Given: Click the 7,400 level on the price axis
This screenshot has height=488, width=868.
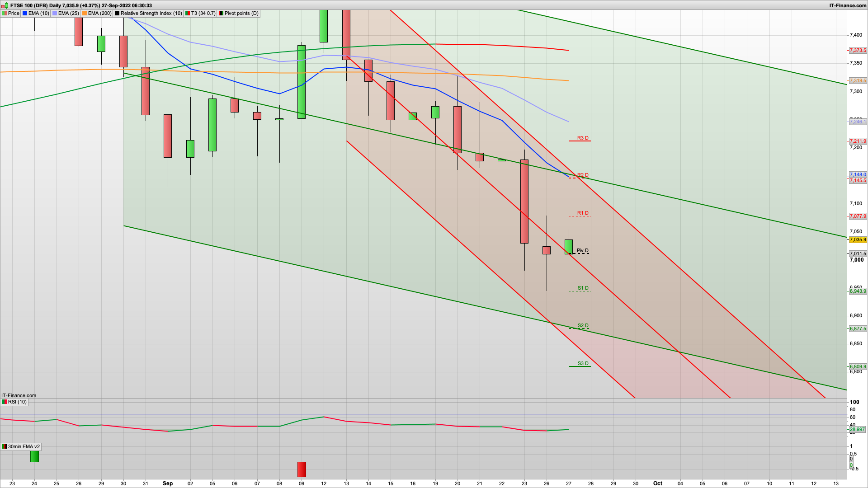Looking at the screenshot, I should (856, 35).
